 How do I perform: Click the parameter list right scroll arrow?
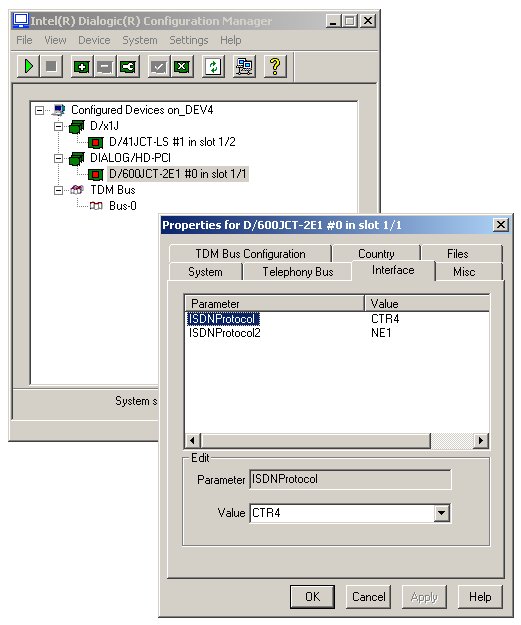point(481,440)
